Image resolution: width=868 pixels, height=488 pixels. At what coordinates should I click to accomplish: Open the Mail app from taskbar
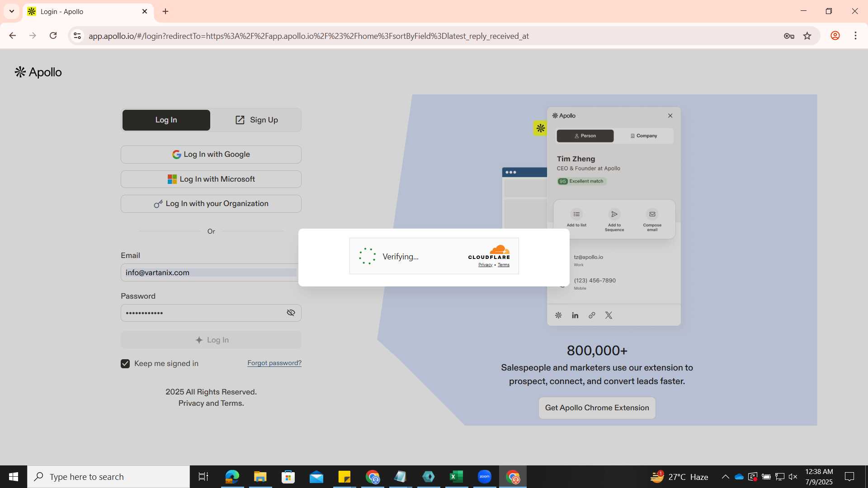point(316,477)
